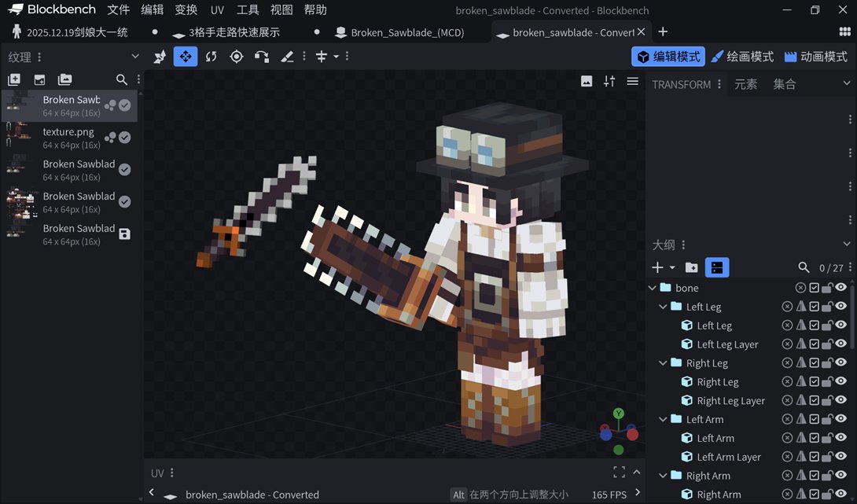The height and width of the screenshot is (504, 857).
Task: Open 纹理 panel options dots
Action: coord(39,57)
